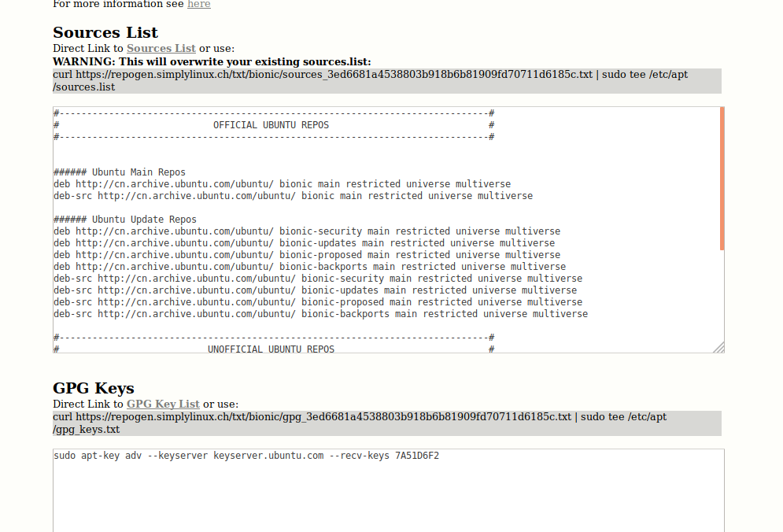
Task: Click the deb-src bionic-backports line
Action: click(x=320, y=314)
